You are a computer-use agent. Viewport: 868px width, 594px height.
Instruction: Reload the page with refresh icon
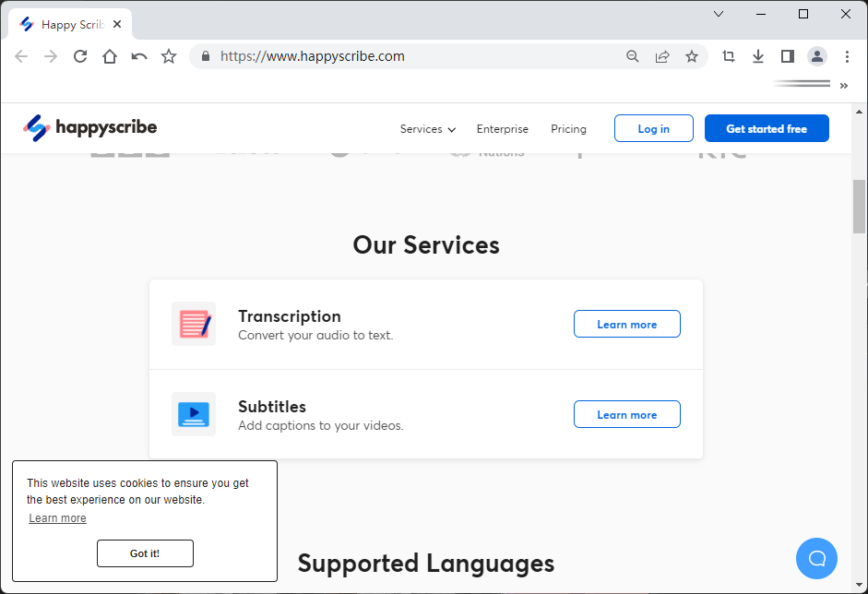pyautogui.click(x=80, y=56)
